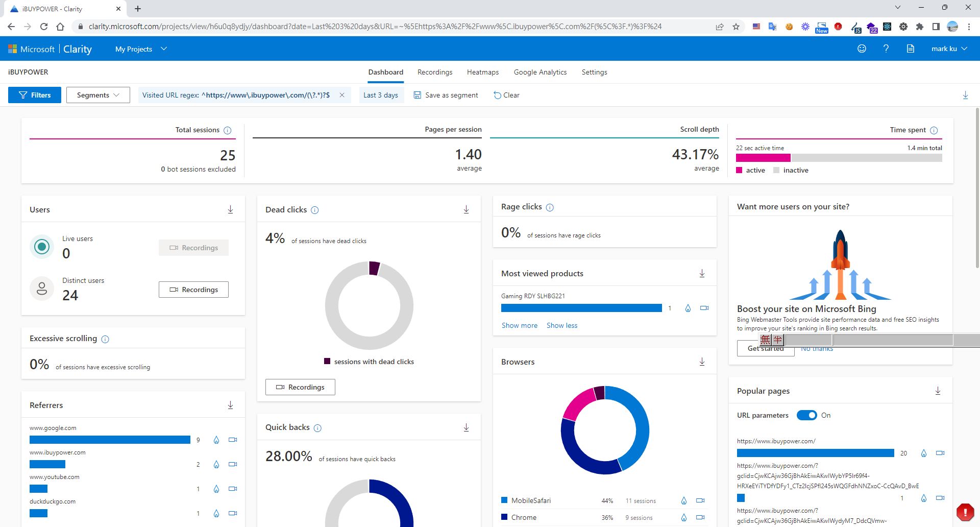View recordings for www.youtube.com referrer
The width and height of the screenshot is (980, 527).
[233, 489]
